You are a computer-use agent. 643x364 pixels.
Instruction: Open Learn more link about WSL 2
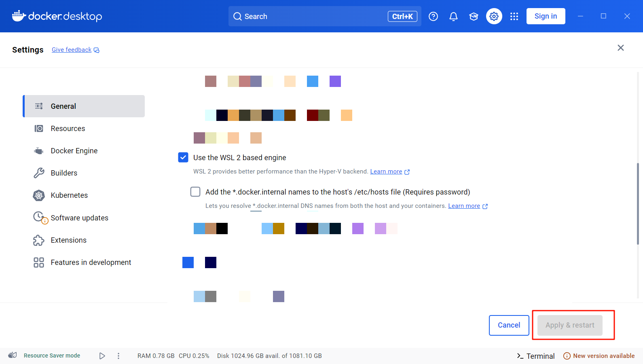click(x=386, y=171)
